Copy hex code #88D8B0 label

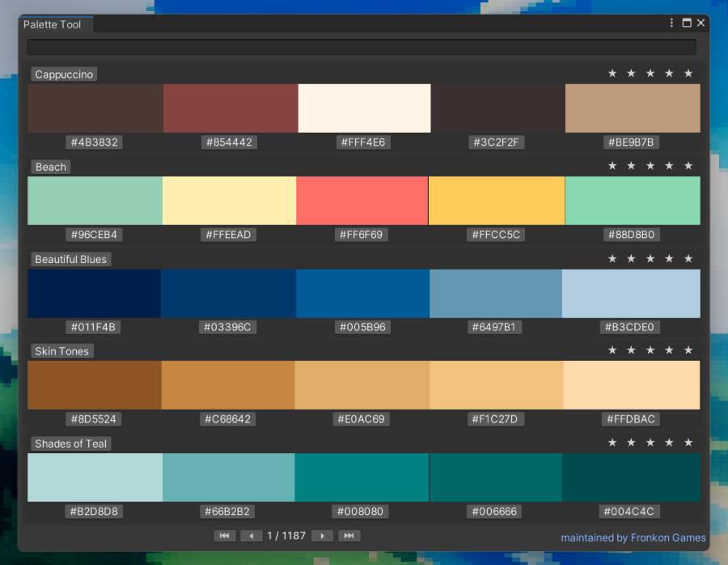632,235
